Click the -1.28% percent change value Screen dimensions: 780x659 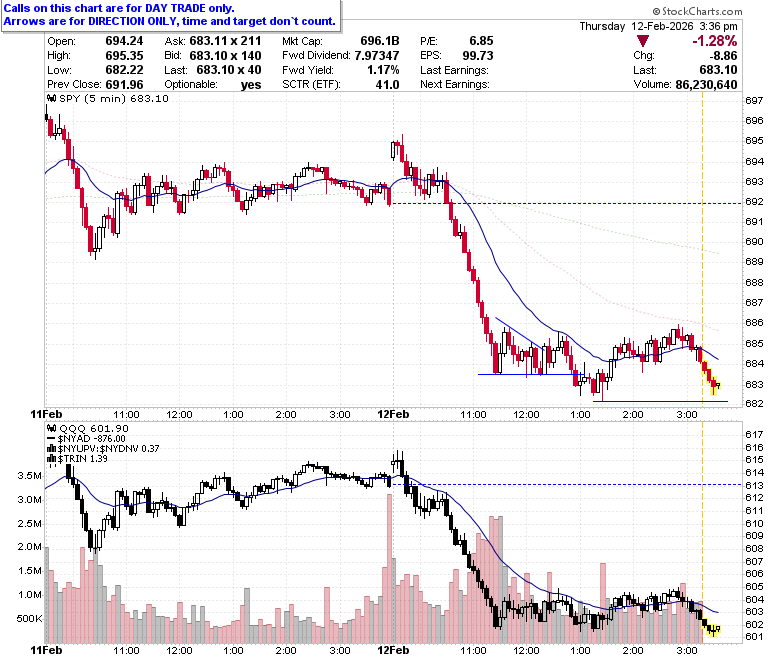click(714, 41)
